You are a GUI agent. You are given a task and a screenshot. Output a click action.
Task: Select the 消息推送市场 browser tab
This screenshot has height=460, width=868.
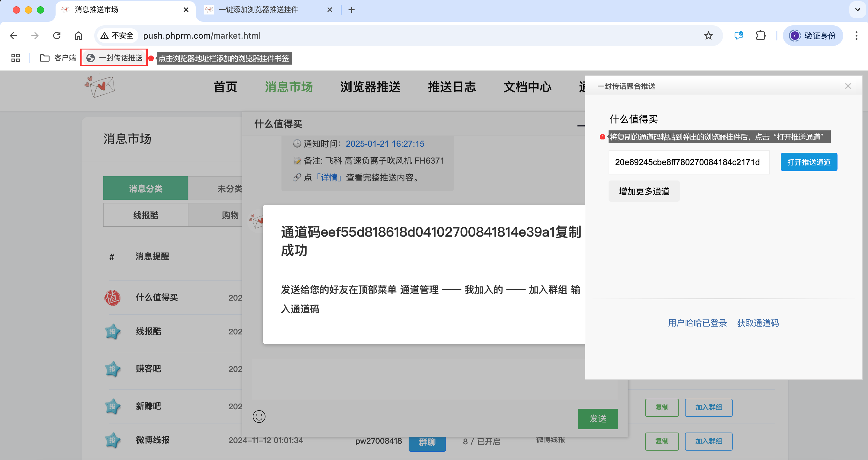click(125, 10)
